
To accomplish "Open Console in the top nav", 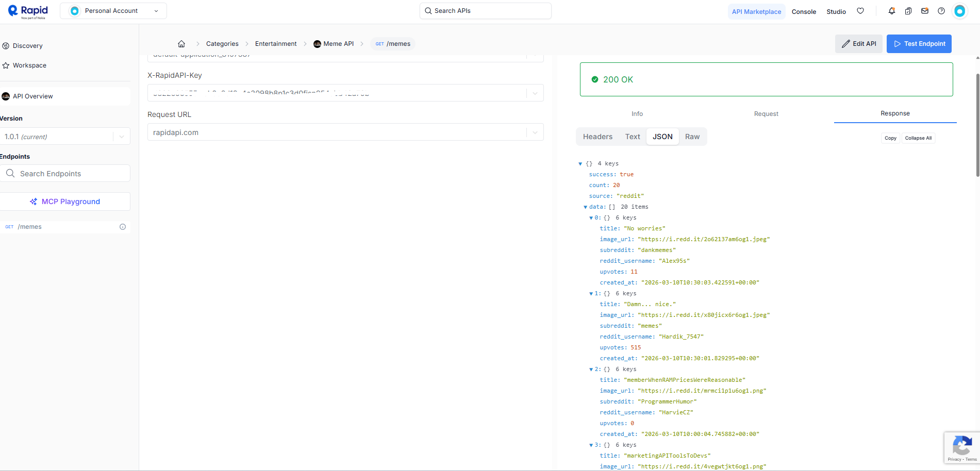I will (x=804, y=11).
